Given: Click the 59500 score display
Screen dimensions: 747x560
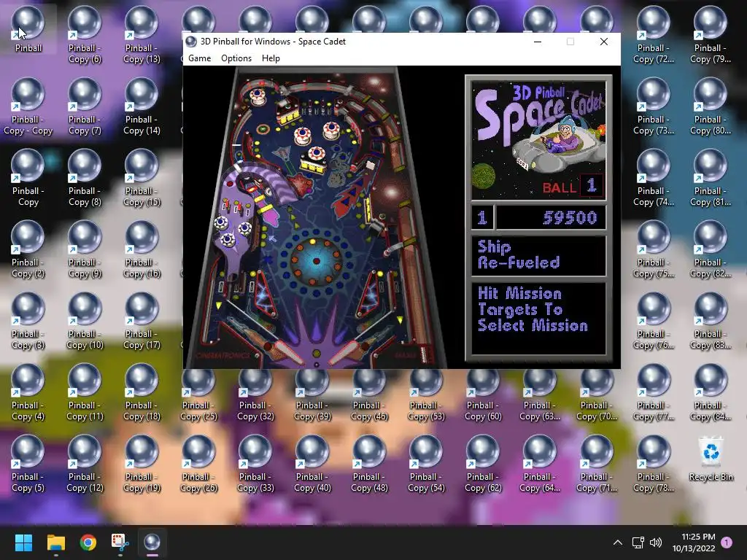Looking at the screenshot, I should tap(551, 217).
